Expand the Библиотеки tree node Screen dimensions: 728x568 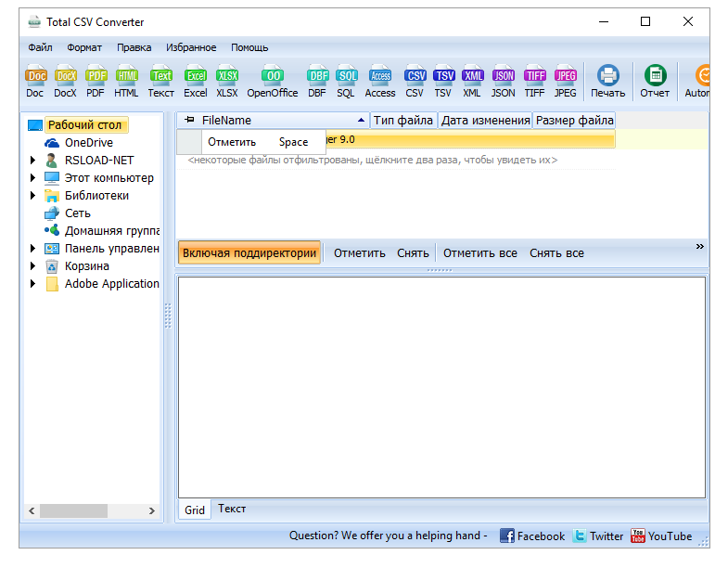32,196
